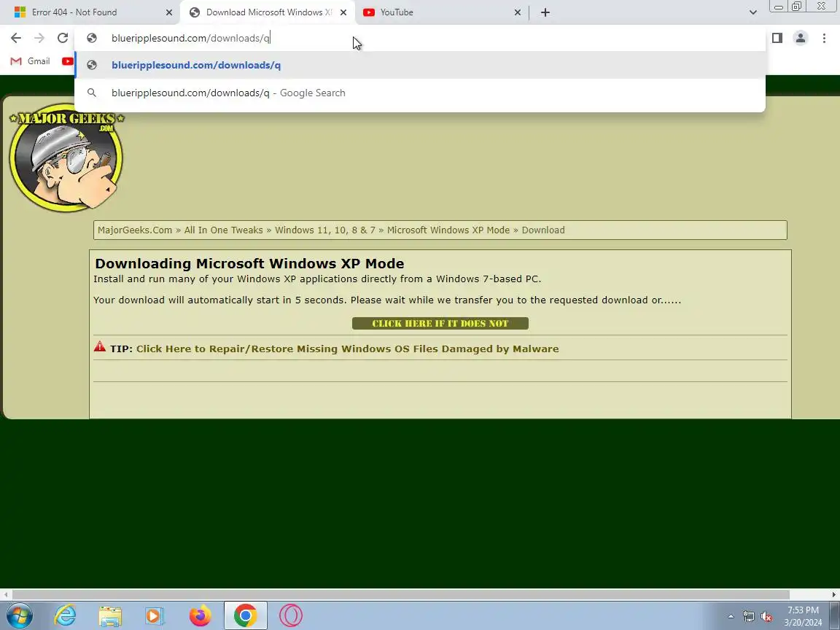This screenshot has height=630, width=840.
Task: Launch Opera from the taskbar
Action: click(x=291, y=615)
